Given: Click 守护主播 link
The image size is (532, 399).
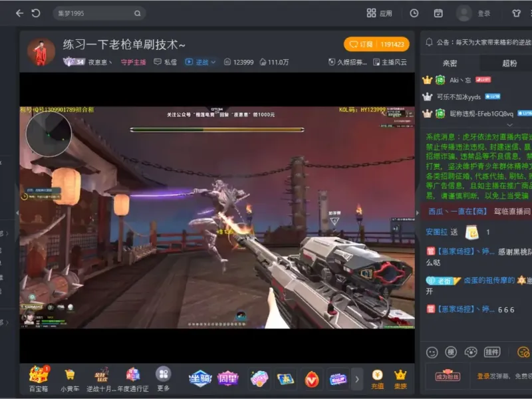Looking at the screenshot, I should coord(134,62).
